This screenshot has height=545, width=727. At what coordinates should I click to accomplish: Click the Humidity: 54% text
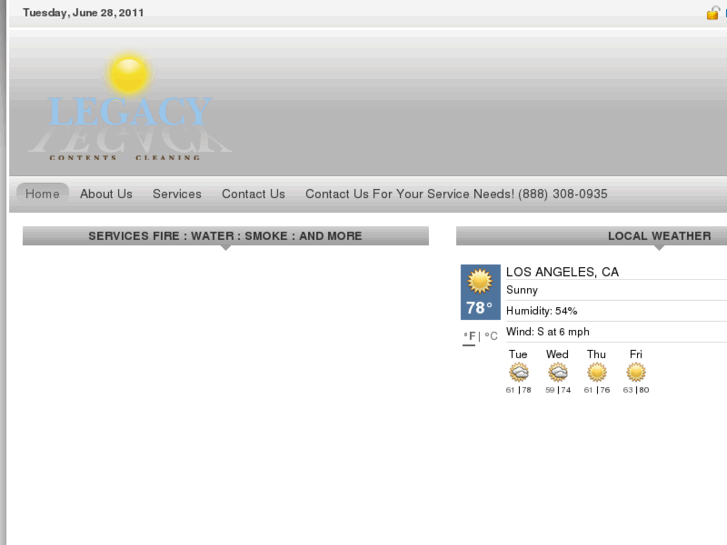pos(542,311)
